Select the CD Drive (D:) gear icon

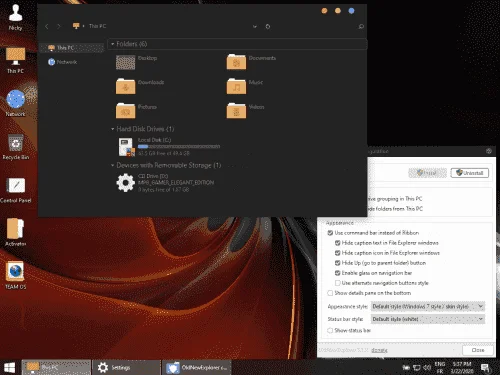(x=126, y=183)
